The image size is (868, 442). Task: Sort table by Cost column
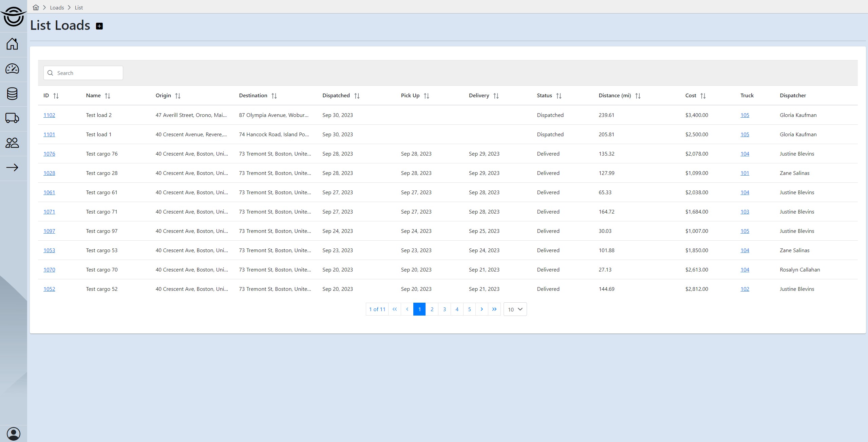[703, 96]
